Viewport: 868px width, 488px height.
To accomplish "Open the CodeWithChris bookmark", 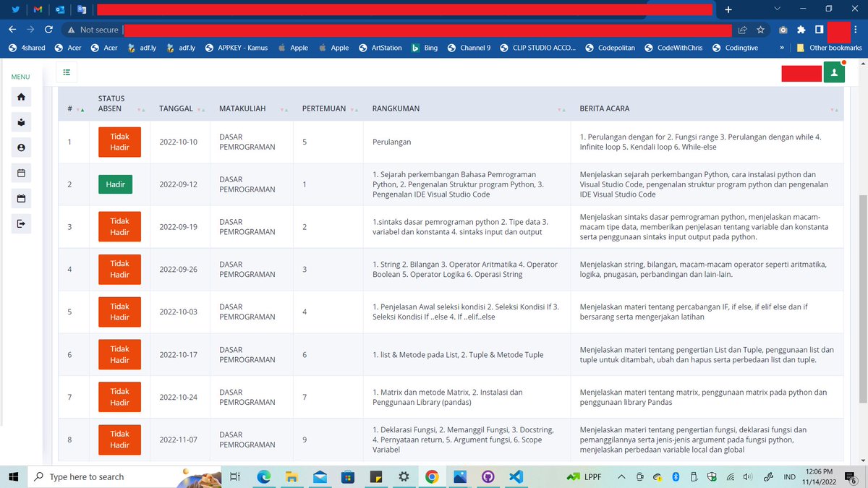I will pyautogui.click(x=673, y=48).
